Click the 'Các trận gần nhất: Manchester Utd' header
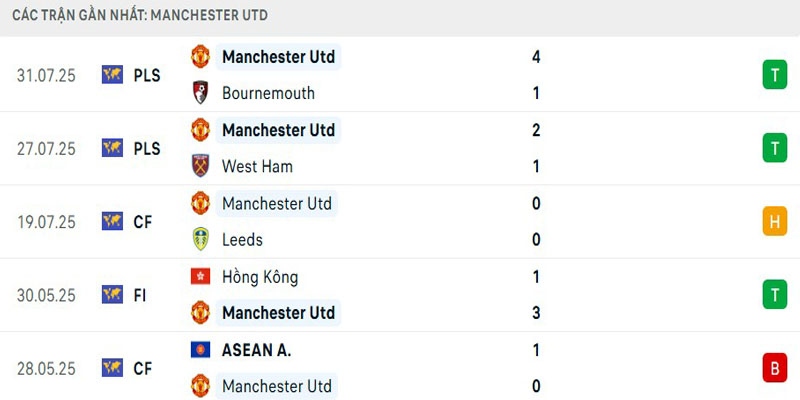The width and height of the screenshot is (800, 400). point(140,16)
